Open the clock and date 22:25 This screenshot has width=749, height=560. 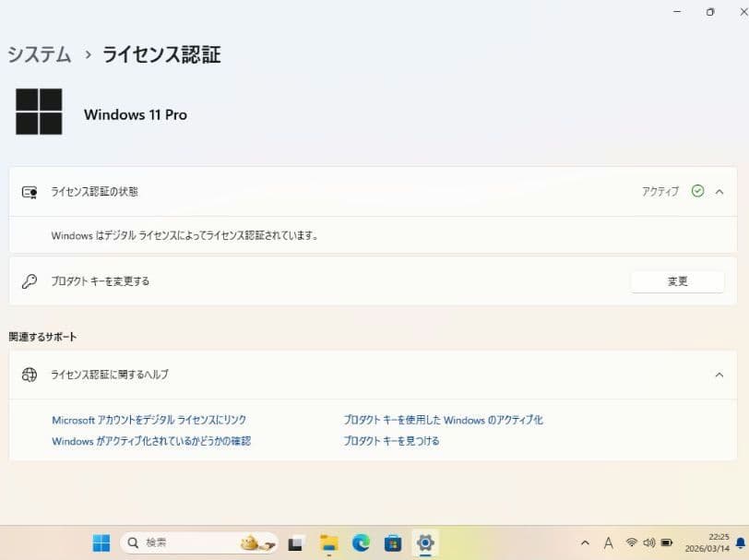tap(707, 542)
